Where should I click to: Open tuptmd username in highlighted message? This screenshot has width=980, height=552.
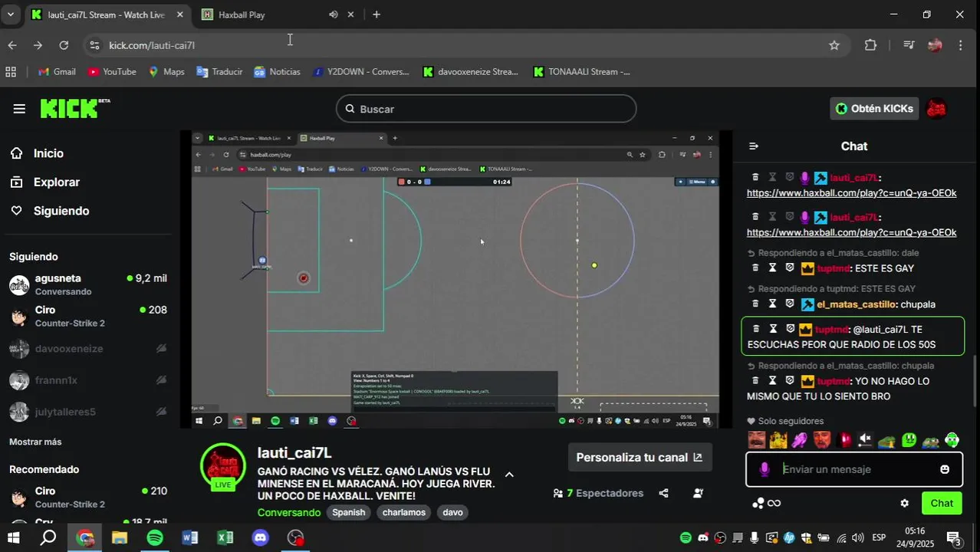[833, 330]
